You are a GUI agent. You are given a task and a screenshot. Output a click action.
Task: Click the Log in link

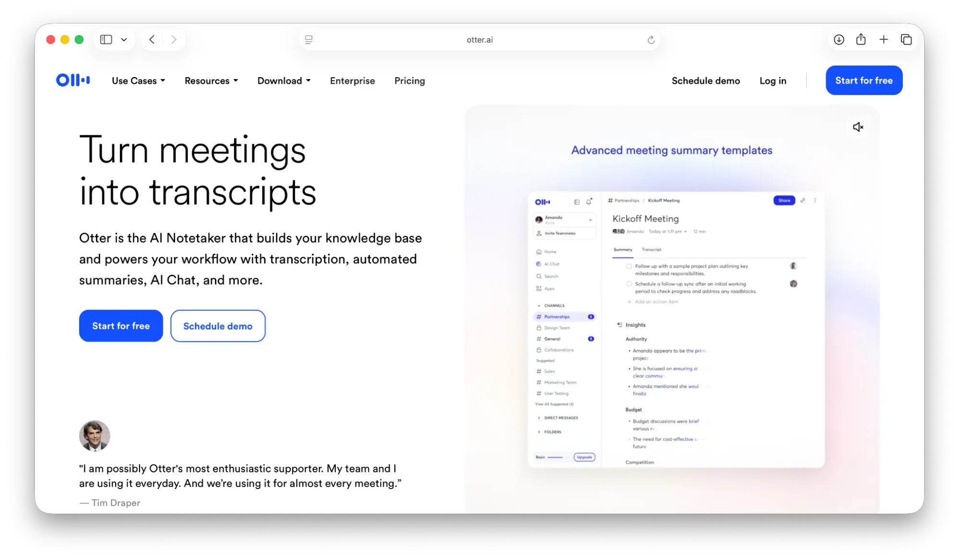coord(772,81)
